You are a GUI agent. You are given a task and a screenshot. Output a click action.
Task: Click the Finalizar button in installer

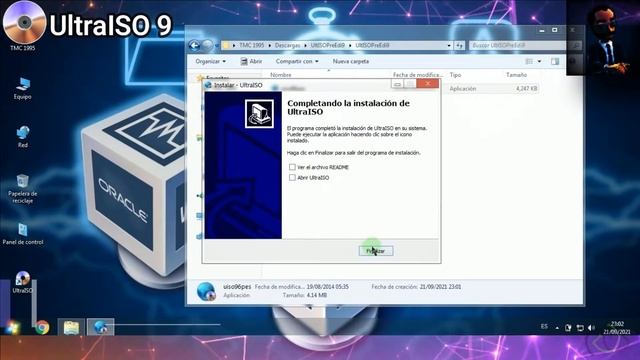click(376, 251)
